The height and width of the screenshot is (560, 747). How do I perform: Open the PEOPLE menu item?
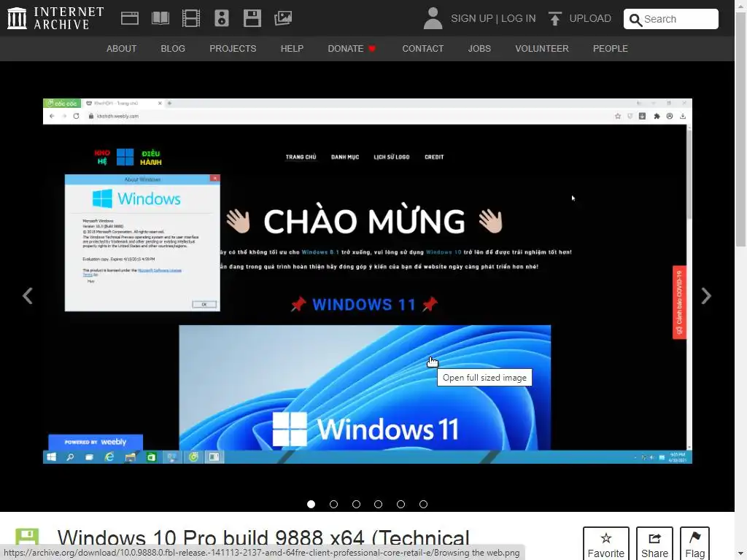[611, 49]
